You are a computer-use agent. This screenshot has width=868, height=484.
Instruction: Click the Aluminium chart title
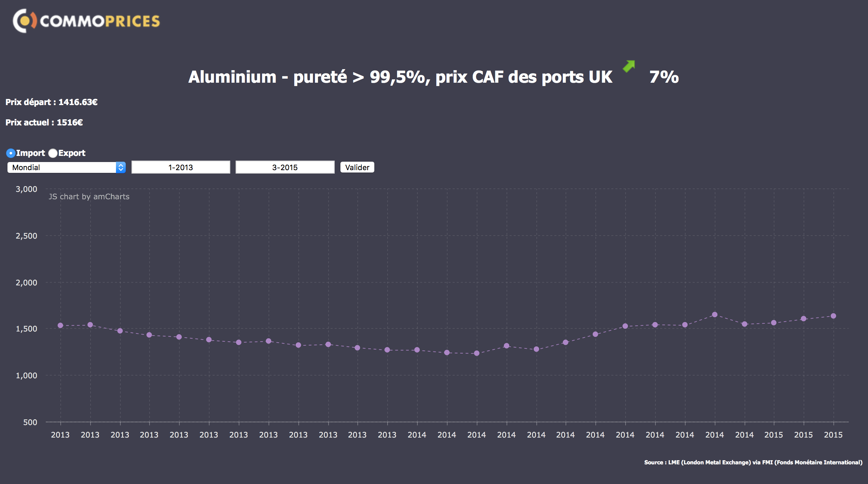[x=400, y=77]
